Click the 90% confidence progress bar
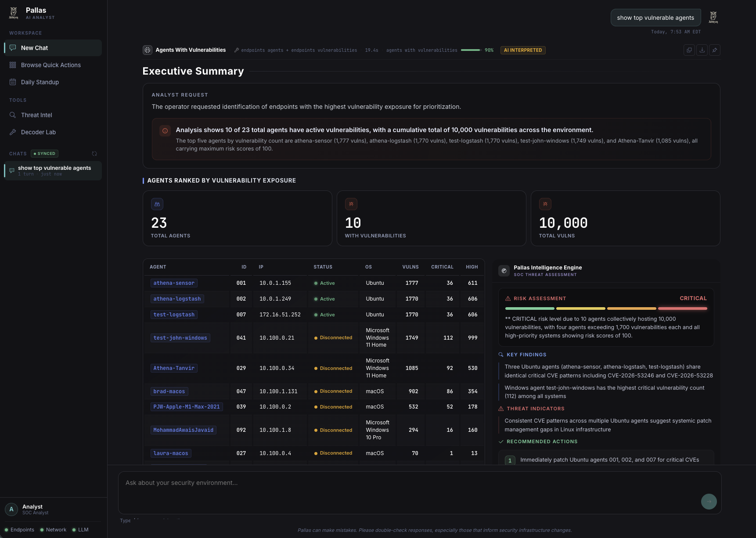The height and width of the screenshot is (538, 756). click(471, 50)
